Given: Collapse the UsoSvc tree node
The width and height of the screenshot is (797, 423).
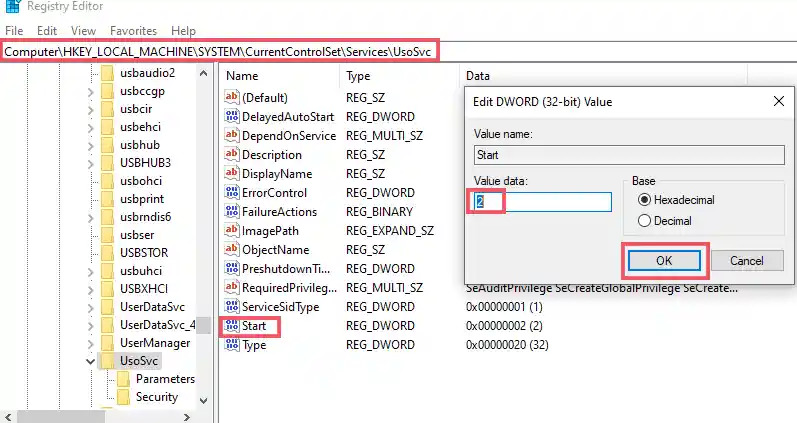Looking at the screenshot, I should (x=91, y=361).
